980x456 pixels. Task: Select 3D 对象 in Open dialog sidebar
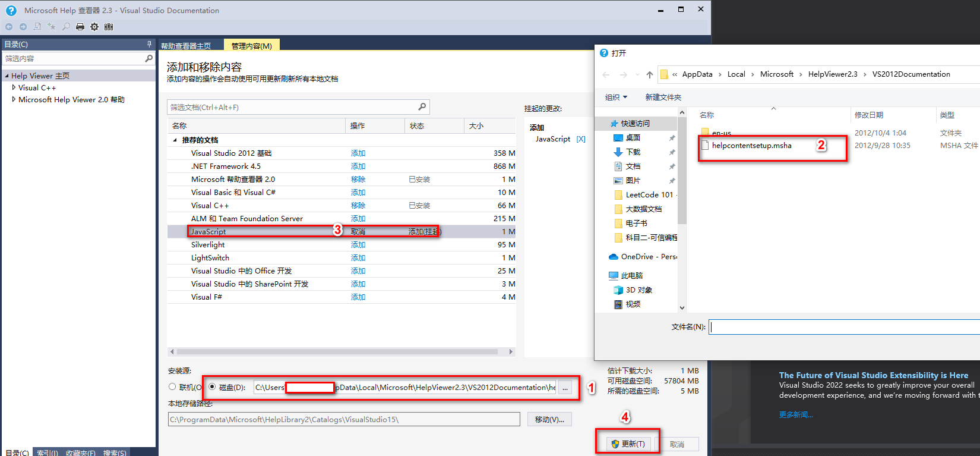click(x=633, y=290)
